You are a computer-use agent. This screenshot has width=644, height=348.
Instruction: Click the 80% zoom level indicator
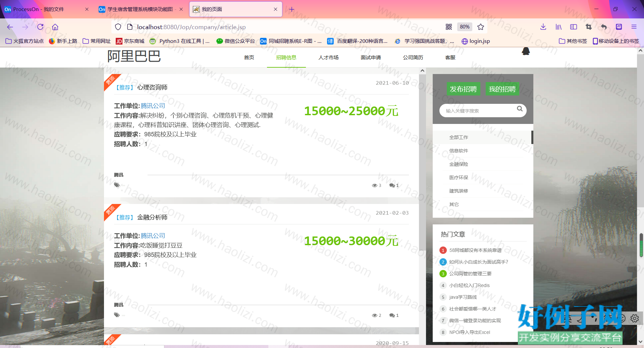[x=465, y=27]
